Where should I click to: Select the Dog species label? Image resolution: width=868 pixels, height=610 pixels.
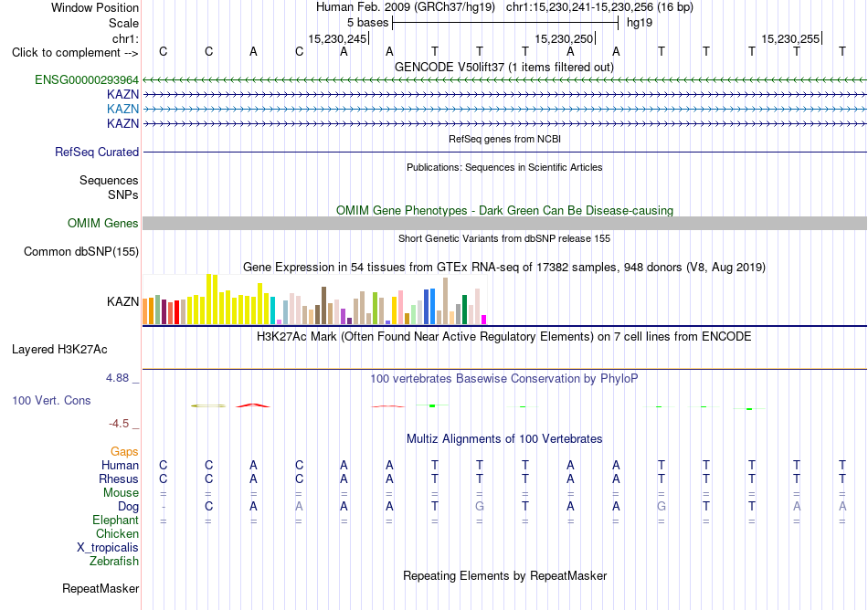(x=129, y=507)
